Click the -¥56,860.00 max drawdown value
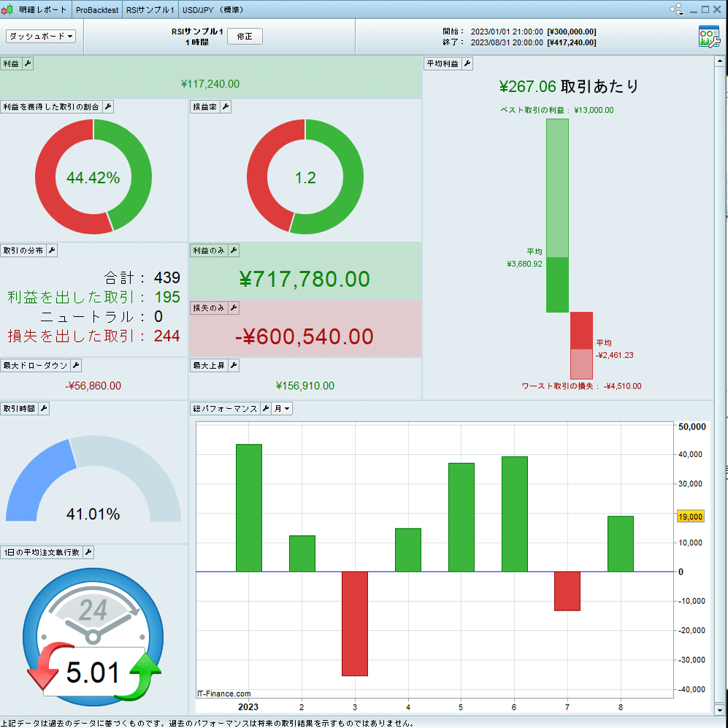Viewport: 728px width, 728px height. pos(93,386)
